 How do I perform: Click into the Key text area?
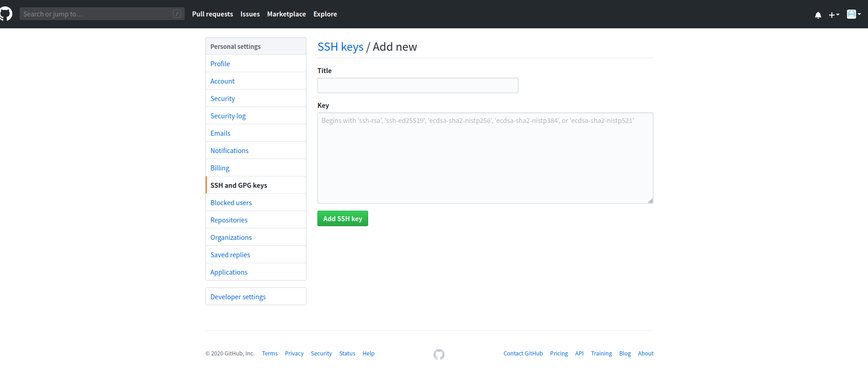[485, 158]
